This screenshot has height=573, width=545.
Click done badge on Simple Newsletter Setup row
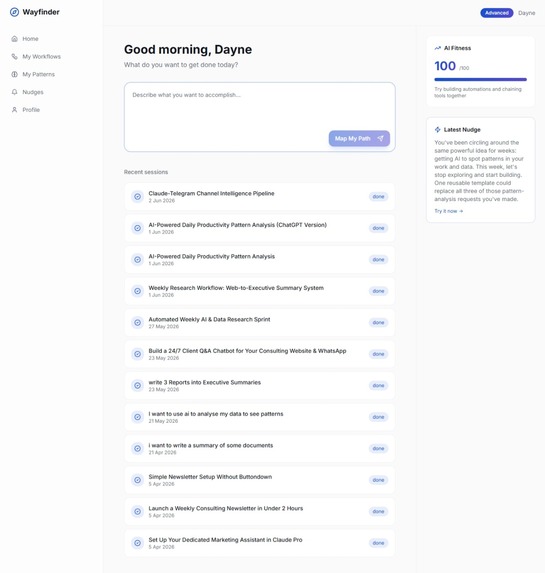click(378, 480)
